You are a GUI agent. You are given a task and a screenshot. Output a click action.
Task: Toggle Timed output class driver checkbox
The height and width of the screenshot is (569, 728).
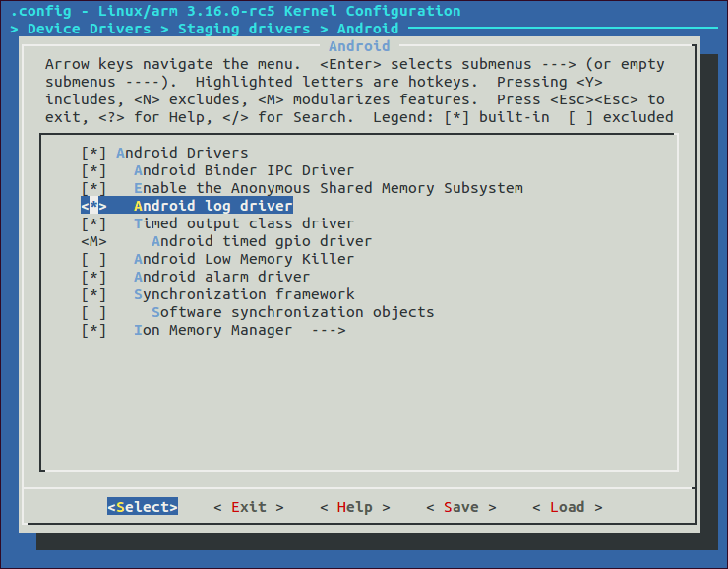pos(93,223)
